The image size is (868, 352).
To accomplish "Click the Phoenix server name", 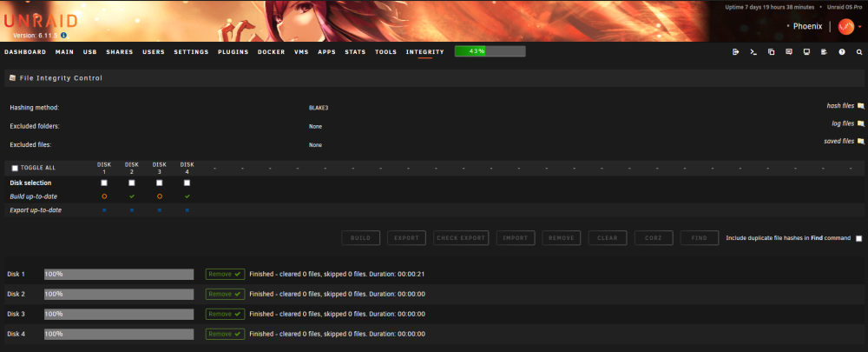I will pyautogui.click(x=807, y=27).
